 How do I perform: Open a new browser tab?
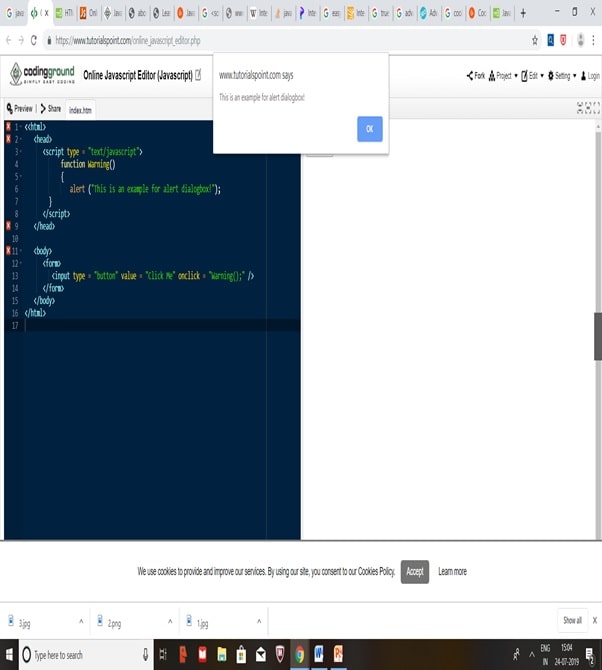point(523,13)
